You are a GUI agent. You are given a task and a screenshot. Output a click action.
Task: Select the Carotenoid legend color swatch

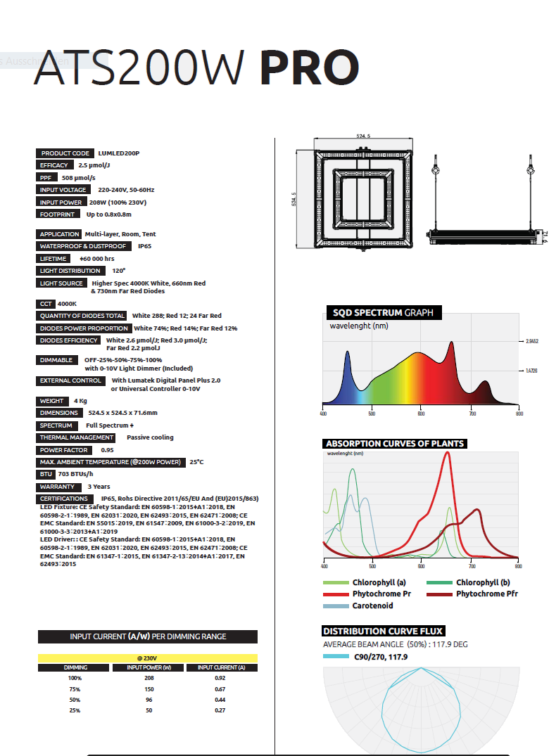336,606
